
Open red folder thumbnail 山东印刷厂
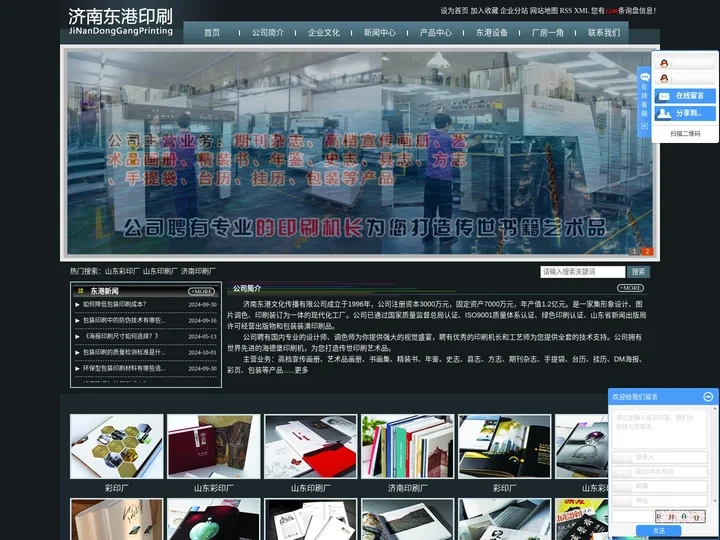pos(310,446)
